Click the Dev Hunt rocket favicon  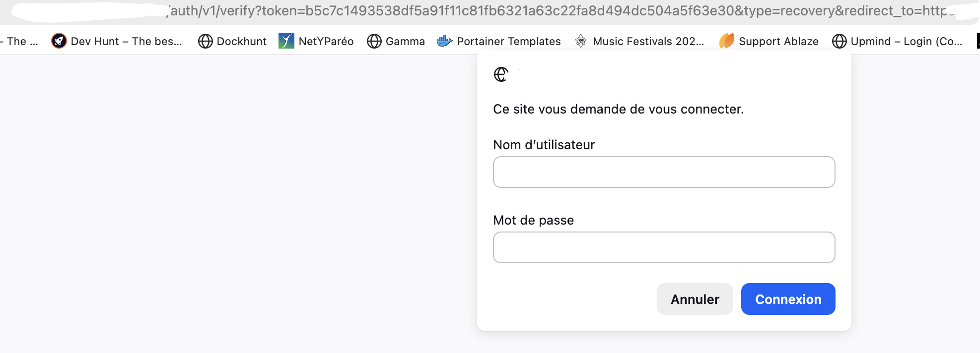coord(59,41)
